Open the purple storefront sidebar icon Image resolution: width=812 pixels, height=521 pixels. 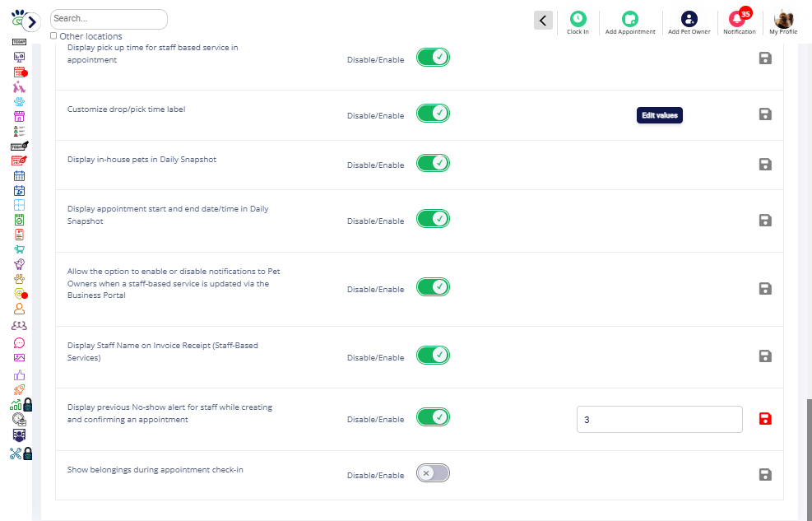coord(19,117)
